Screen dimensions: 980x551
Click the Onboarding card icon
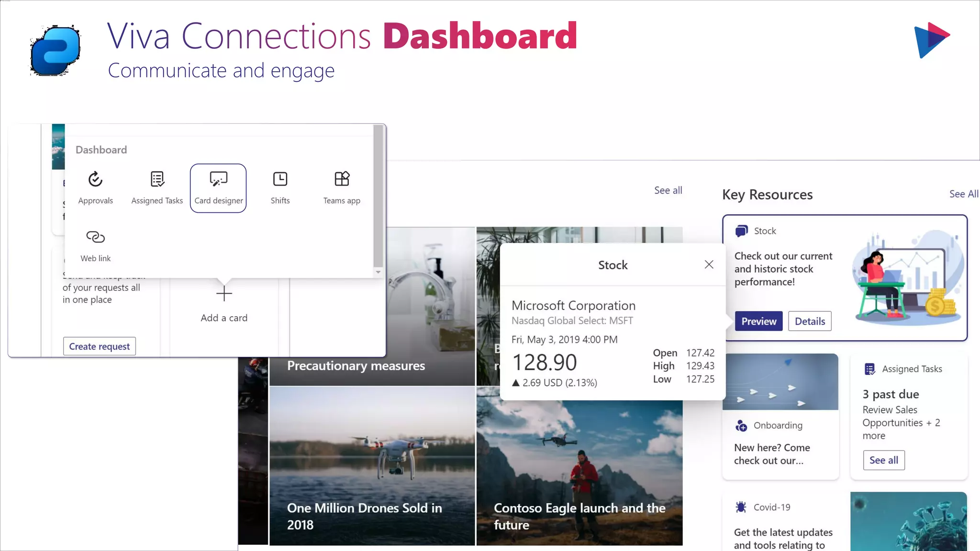741,426
